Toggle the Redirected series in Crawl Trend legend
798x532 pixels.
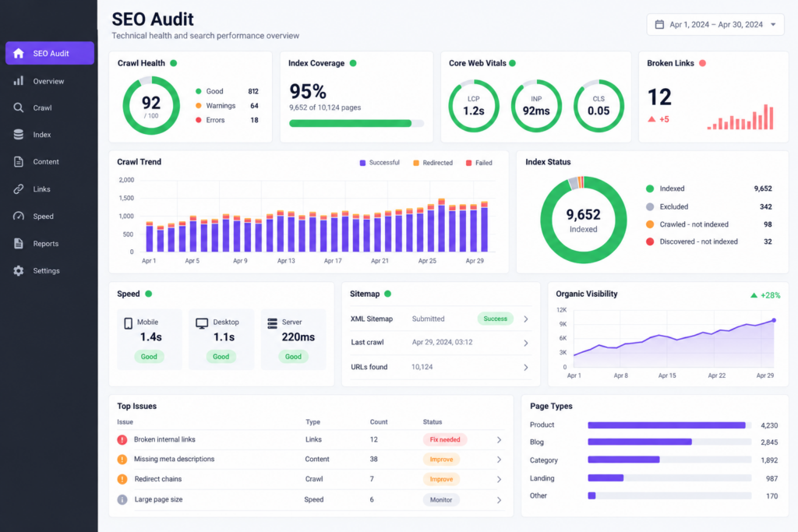pos(433,163)
